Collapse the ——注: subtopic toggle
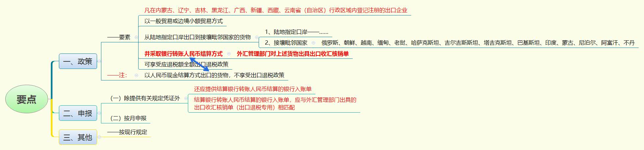Image resolution: width=644 pixels, height=150 pixels. 137,75
